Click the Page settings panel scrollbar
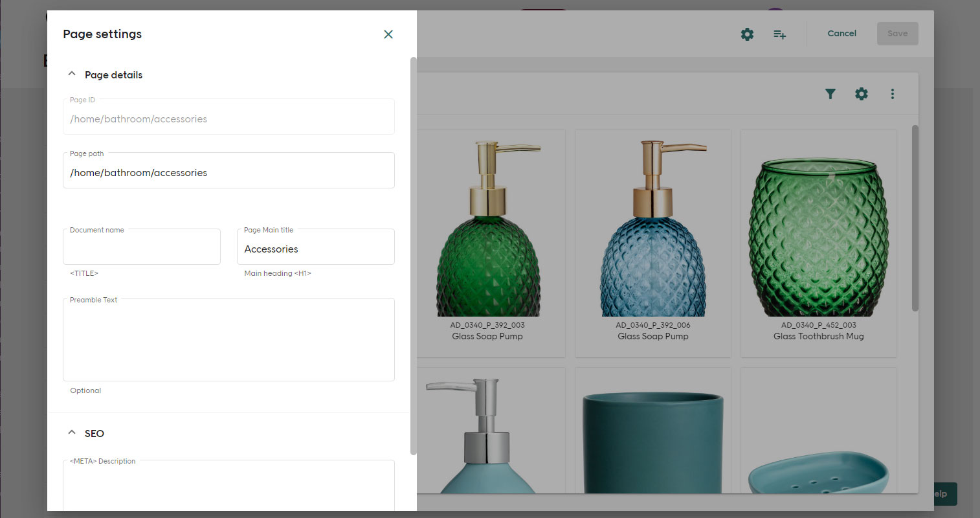Viewport: 980px width, 518px height. (413, 256)
